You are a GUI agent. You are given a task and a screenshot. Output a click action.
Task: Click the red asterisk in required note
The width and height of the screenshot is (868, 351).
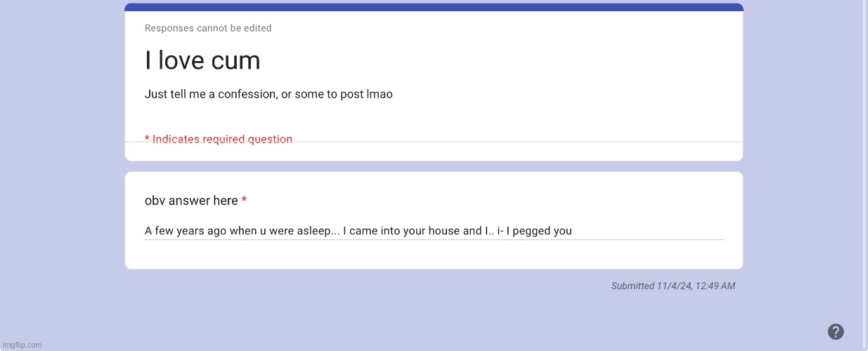pos(148,138)
